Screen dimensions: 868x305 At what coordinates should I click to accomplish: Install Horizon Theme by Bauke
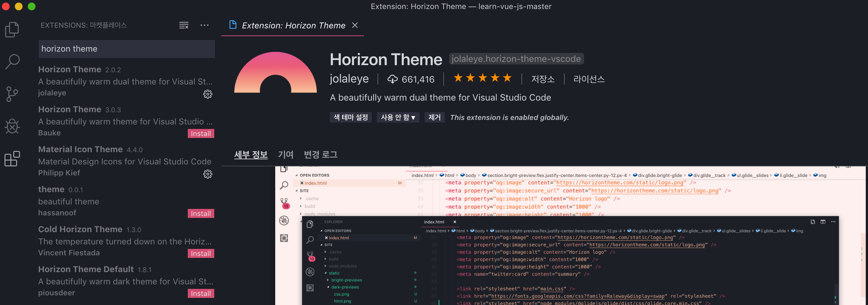[201, 134]
